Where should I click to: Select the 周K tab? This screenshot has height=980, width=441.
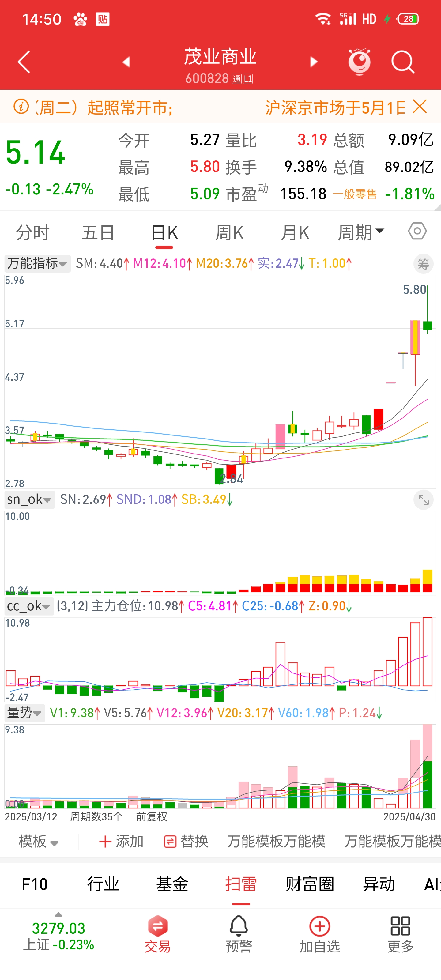click(x=229, y=232)
